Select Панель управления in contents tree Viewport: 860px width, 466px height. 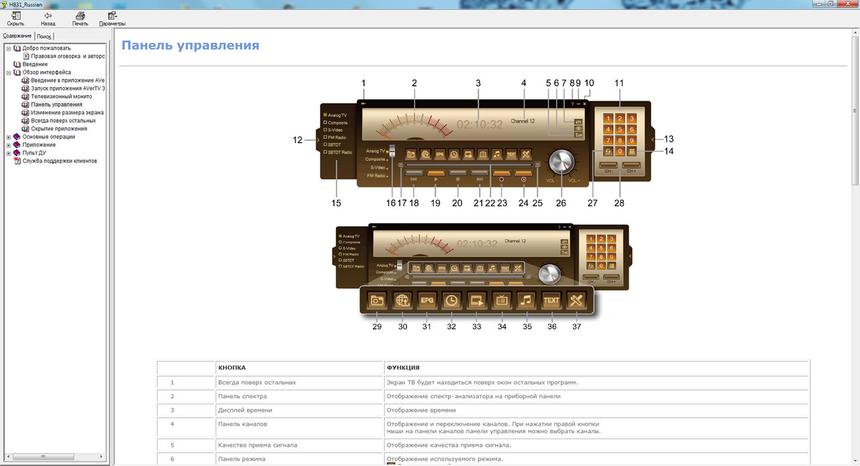click(x=56, y=105)
